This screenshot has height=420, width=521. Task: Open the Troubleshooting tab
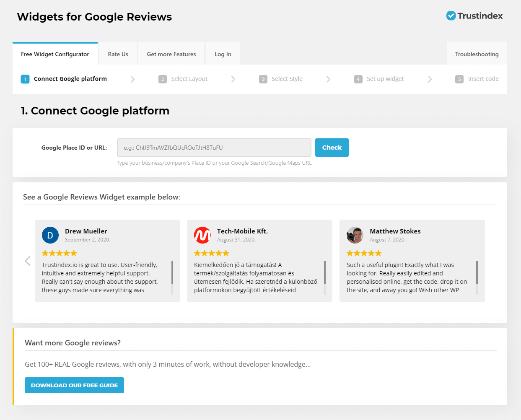477,54
